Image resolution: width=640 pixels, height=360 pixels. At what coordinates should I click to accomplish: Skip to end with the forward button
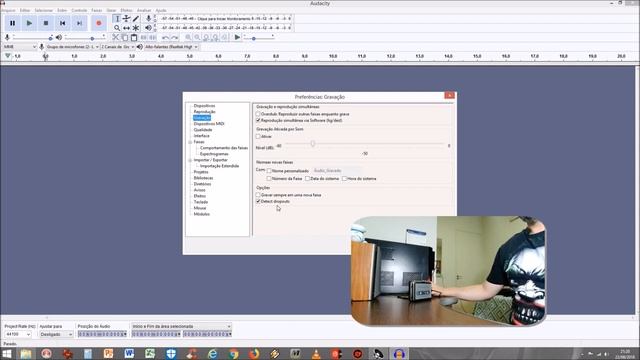(80, 23)
